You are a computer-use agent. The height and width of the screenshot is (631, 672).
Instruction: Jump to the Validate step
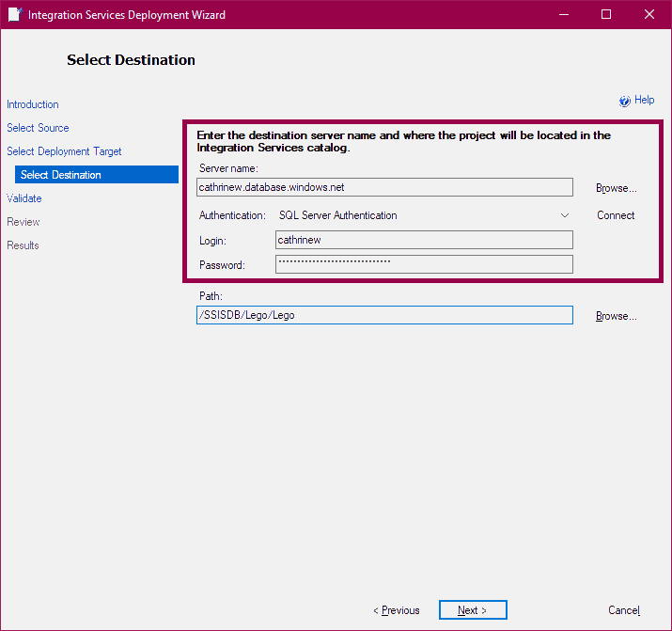[24, 198]
